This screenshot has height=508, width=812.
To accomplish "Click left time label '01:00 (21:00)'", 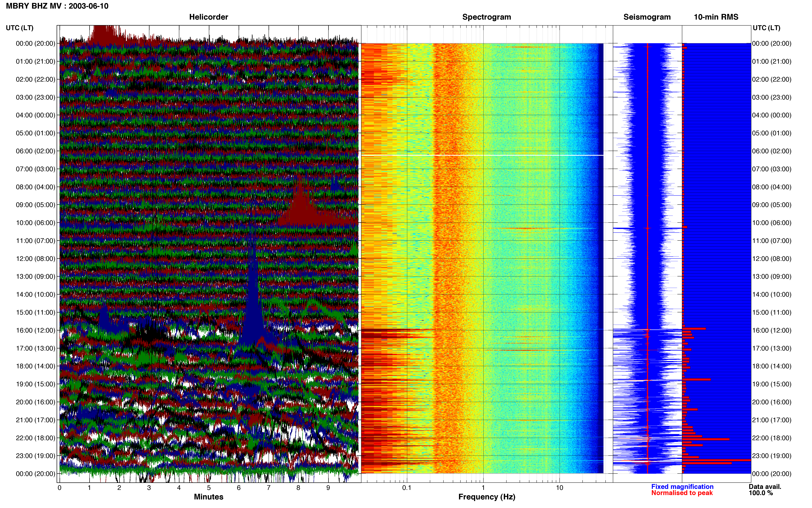I will coord(36,61).
